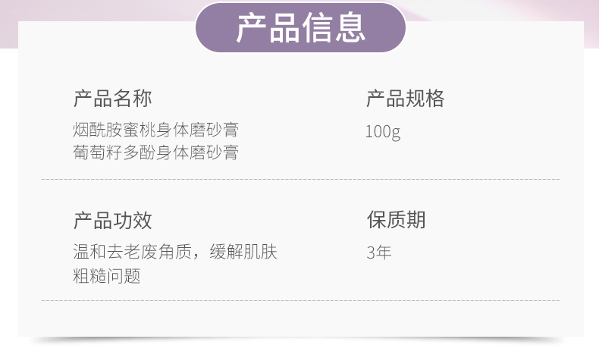599x364 pixels.
Task: Select the 产品规格 heading
Action: pos(405,99)
